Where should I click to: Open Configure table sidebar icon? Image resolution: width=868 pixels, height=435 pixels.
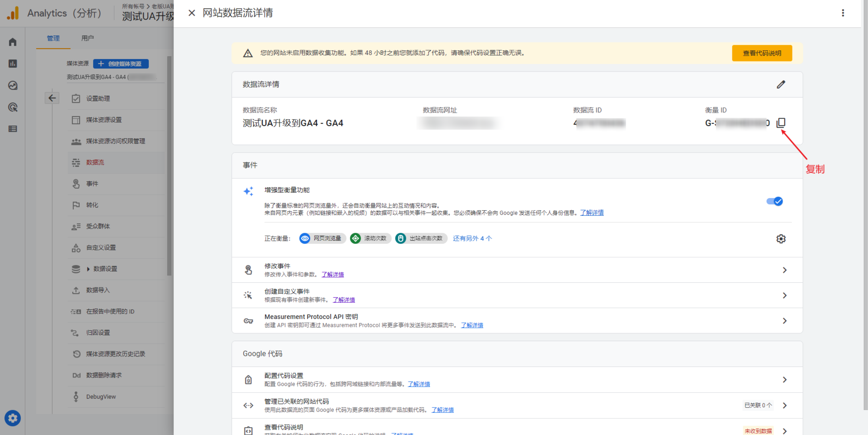[x=13, y=129]
